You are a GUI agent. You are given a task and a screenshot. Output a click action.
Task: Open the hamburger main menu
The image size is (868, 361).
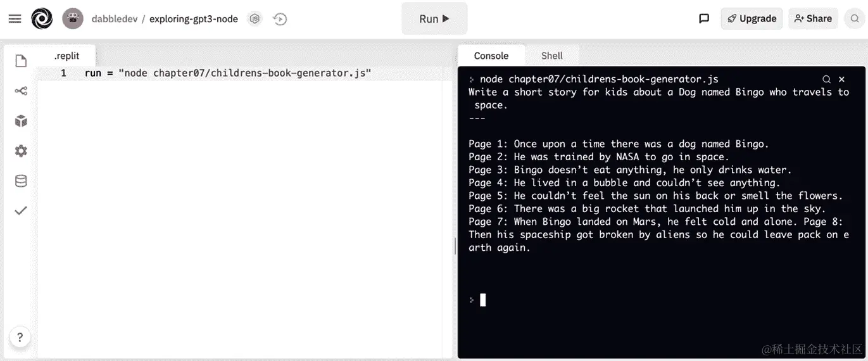pyautogui.click(x=15, y=19)
